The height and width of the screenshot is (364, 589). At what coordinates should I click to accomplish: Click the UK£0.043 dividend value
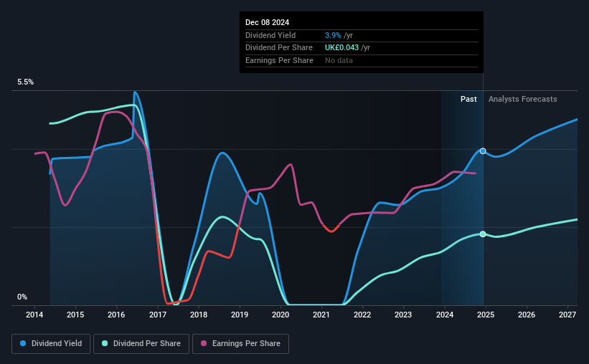click(341, 48)
